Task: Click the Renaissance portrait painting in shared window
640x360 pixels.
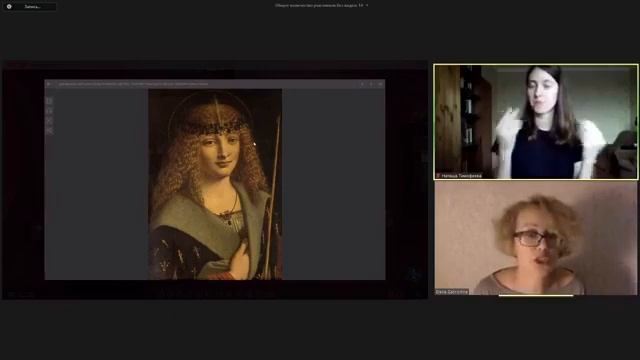Action: click(x=215, y=184)
